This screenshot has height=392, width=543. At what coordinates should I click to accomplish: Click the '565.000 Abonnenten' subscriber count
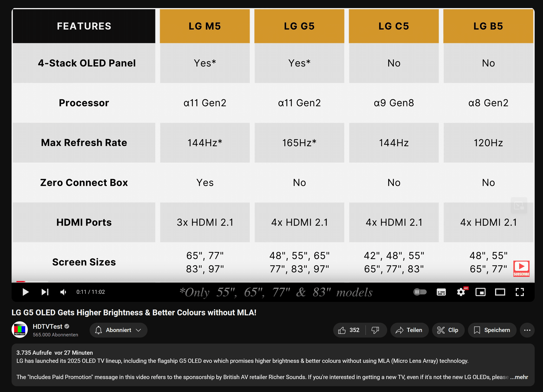point(55,335)
